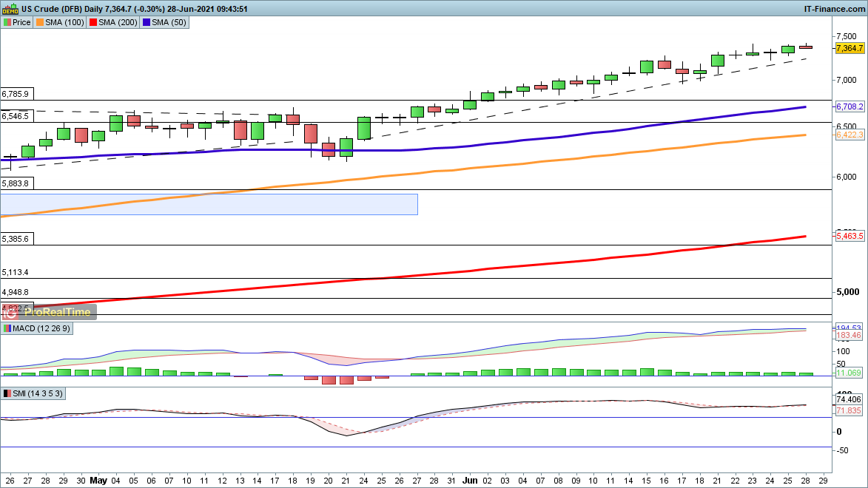The image size is (868, 488).
Task: Click the MACD indicator color icon
Action: (7, 328)
